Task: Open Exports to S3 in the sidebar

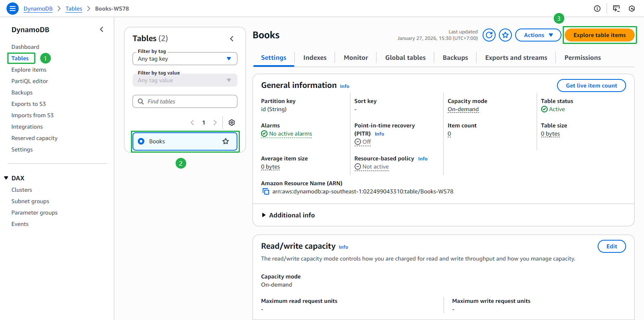Action: [28, 104]
